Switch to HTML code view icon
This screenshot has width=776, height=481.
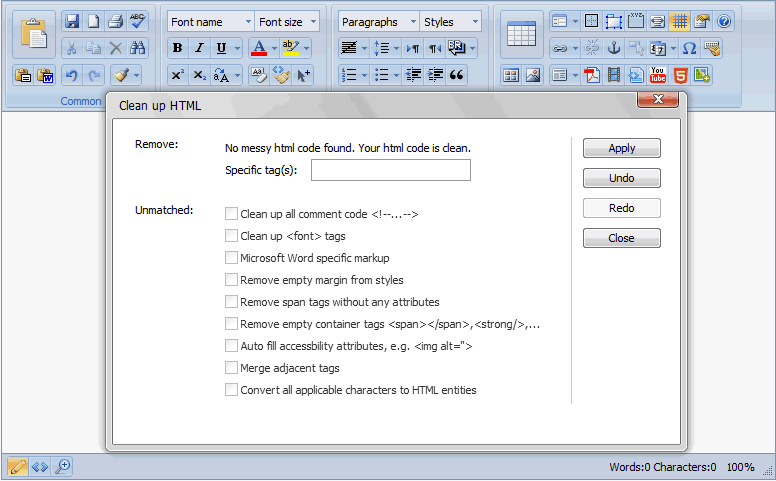coord(40,467)
